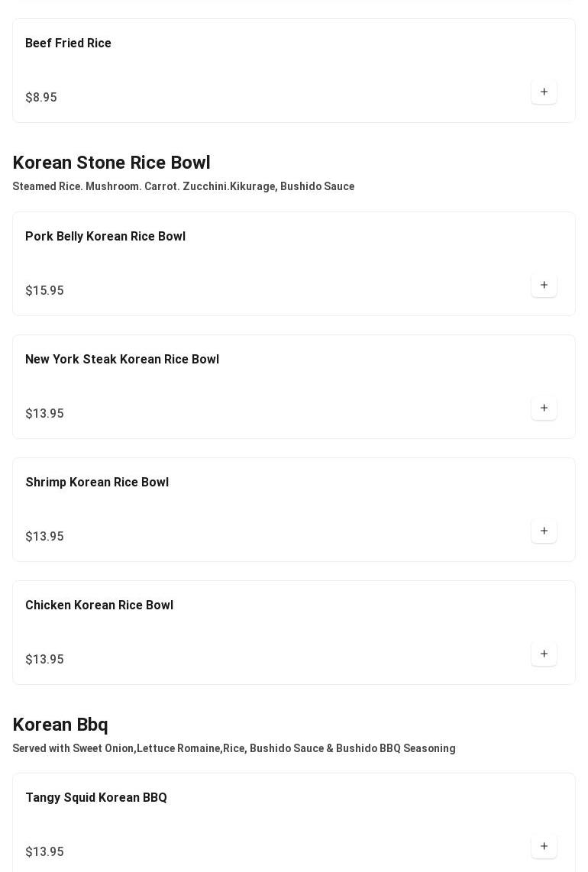Add Pork Belly Korean Rice Bowl

(544, 286)
